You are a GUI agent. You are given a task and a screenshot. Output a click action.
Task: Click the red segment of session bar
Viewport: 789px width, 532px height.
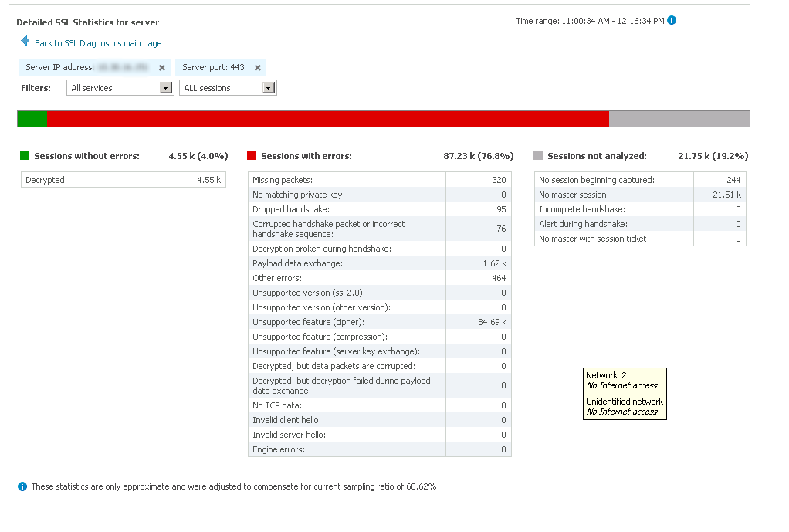328,119
